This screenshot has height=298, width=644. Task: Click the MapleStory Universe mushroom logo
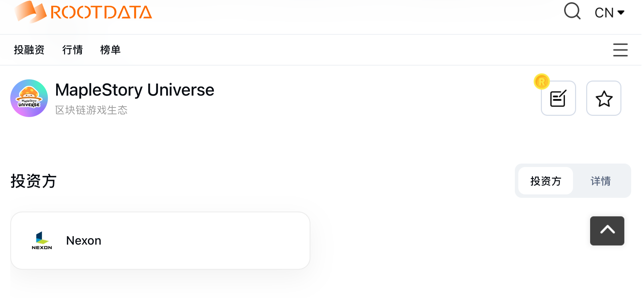29,98
